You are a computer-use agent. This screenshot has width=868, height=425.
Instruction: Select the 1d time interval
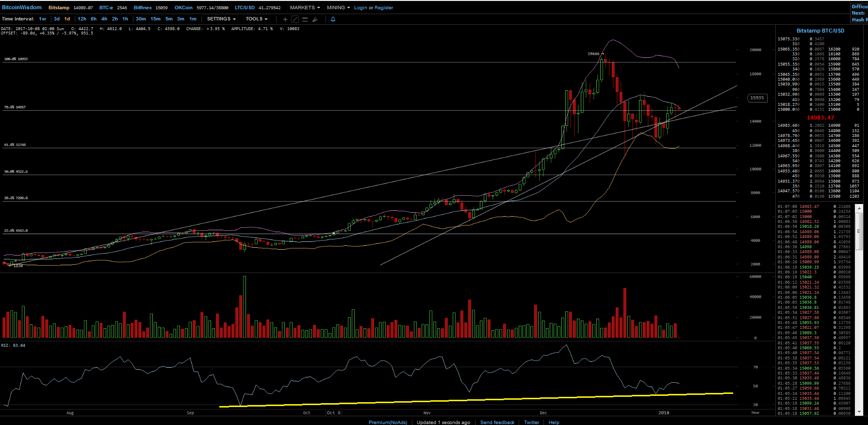point(67,19)
